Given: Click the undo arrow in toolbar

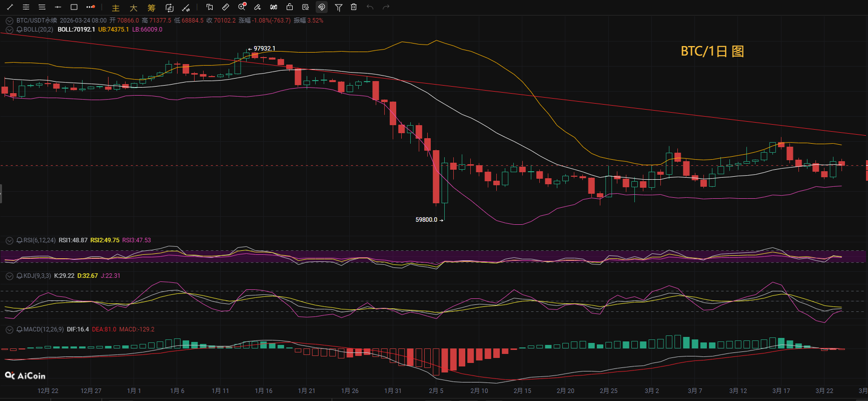Looking at the screenshot, I should (370, 7).
